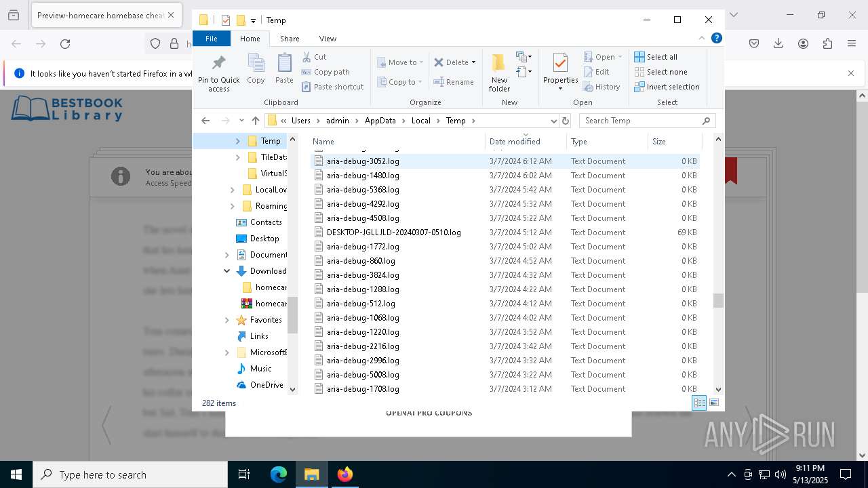Refresh the Temp folder view

tap(566, 121)
